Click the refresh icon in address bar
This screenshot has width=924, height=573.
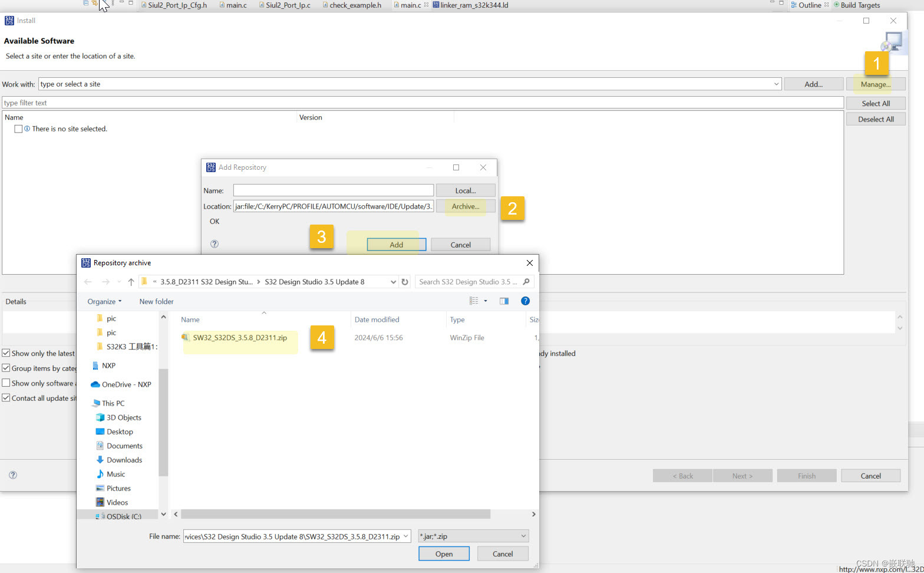405,282
